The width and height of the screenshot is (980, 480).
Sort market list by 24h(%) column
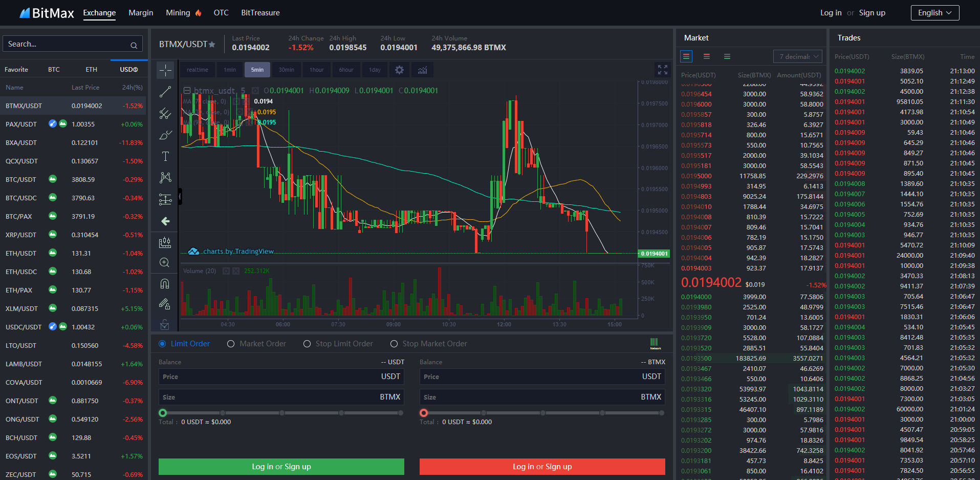click(132, 88)
